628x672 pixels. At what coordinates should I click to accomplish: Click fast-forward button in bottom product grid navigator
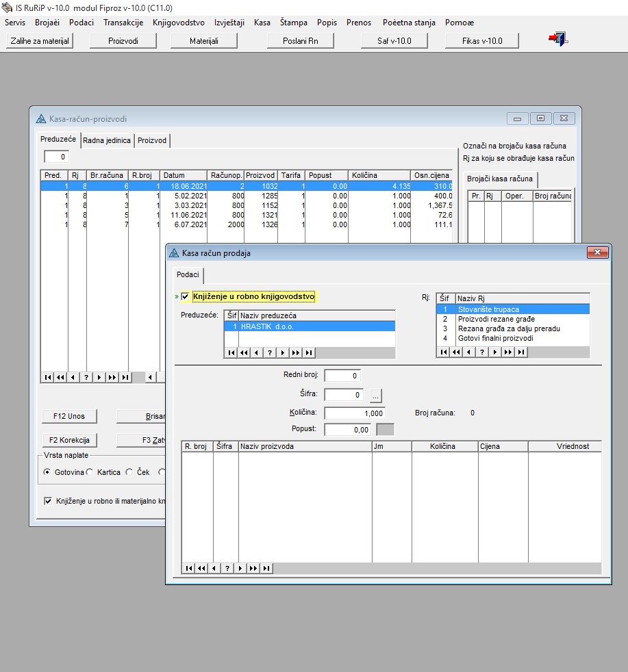pyautogui.click(x=253, y=568)
